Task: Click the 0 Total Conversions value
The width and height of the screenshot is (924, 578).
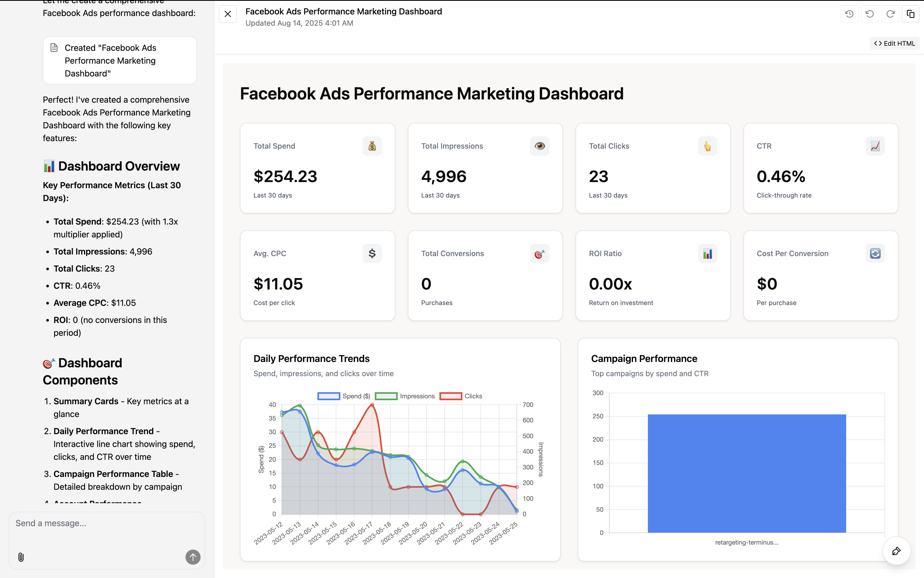Action: pyautogui.click(x=426, y=284)
